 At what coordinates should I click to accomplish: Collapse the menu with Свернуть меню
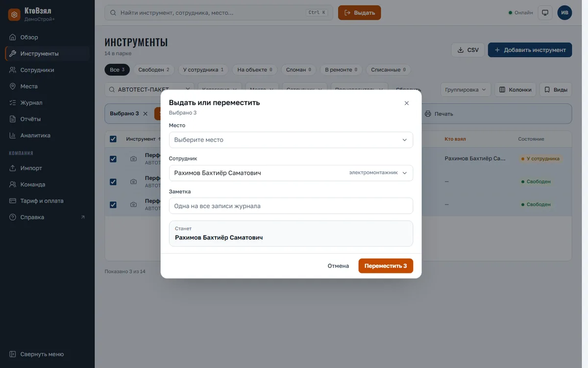47,354
